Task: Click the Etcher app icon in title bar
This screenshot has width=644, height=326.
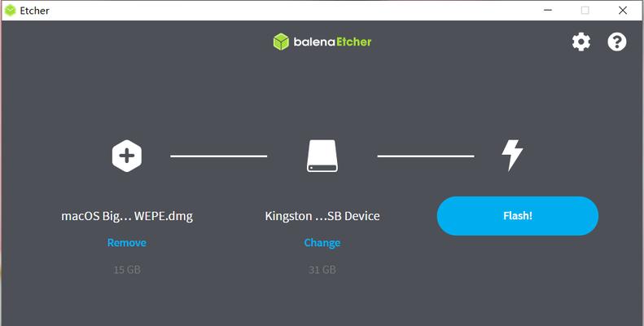Action: point(11,11)
